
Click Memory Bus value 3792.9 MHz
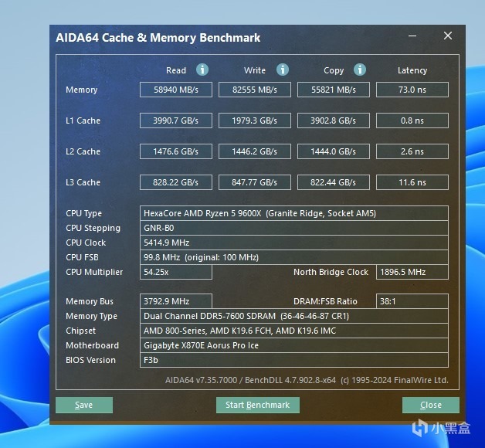tap(176, 301)
